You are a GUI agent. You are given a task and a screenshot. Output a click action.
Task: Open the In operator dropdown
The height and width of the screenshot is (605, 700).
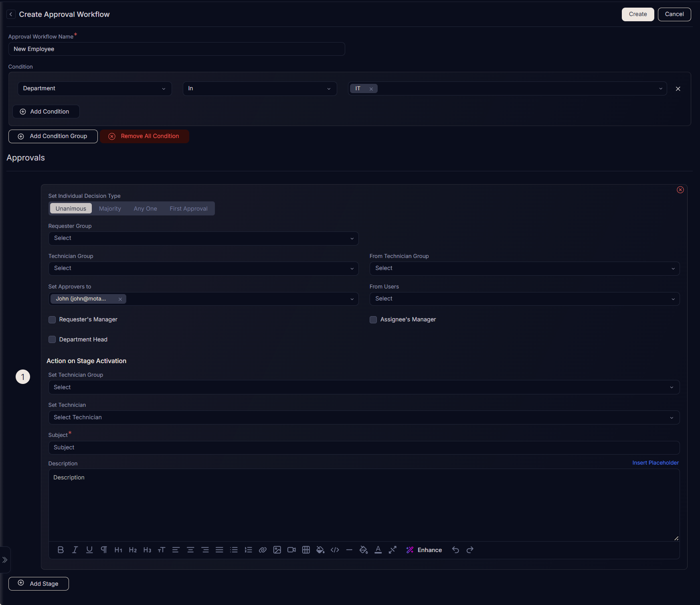point(260,89)
